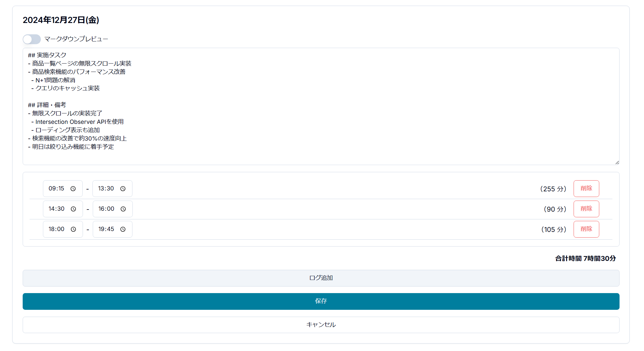Viewport: 644px width, 351px height.
Task: Focus the 16:00 end time input
Action: [106, 209]
